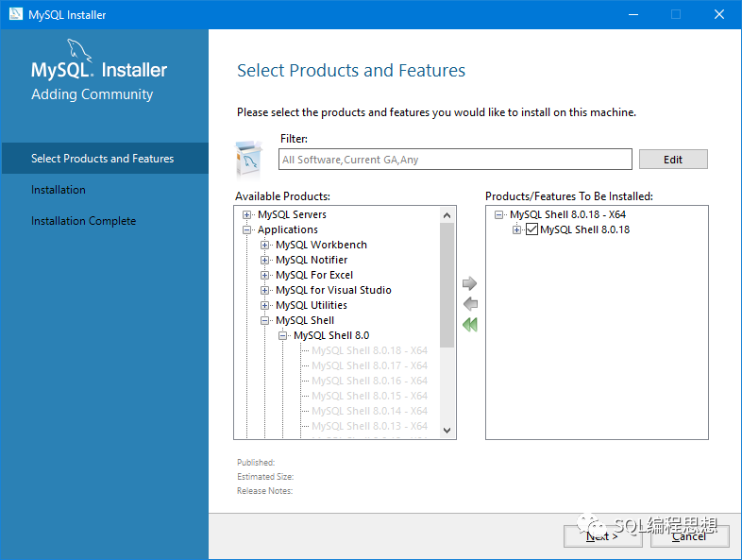Select MySQL Shell 8.0.16 - X64
Viewport: 742px width, 560px height.
tap(369, 382)
